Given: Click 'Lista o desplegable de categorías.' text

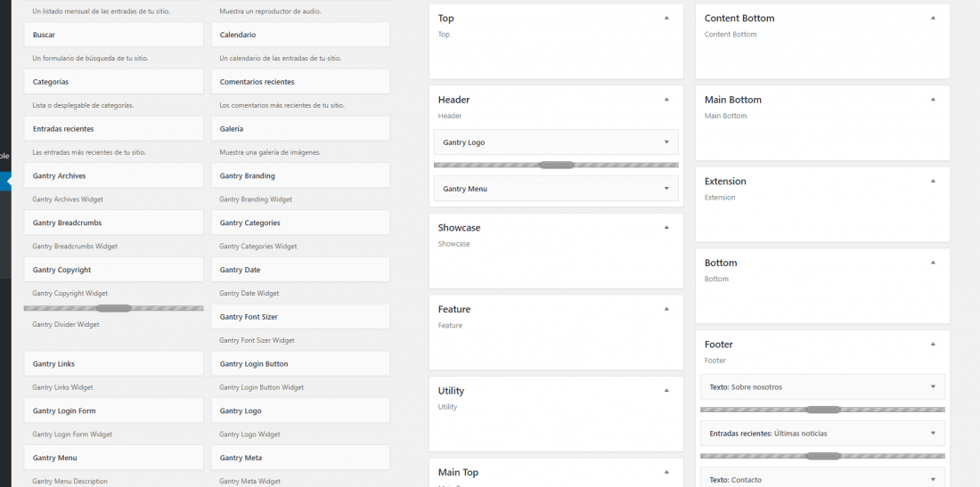Looking at the screenshot, I should coord(83,106).
